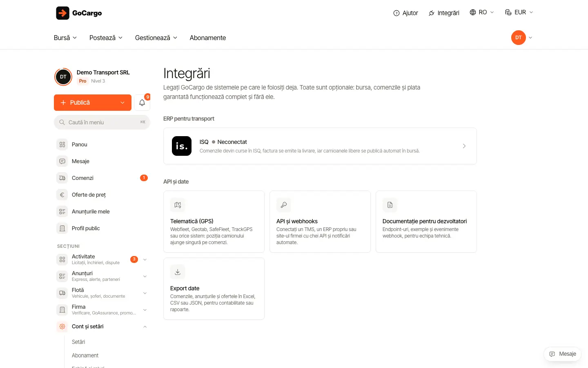Click the orange Publică button
Screen dimensions: 588x368
coord(93,103)
